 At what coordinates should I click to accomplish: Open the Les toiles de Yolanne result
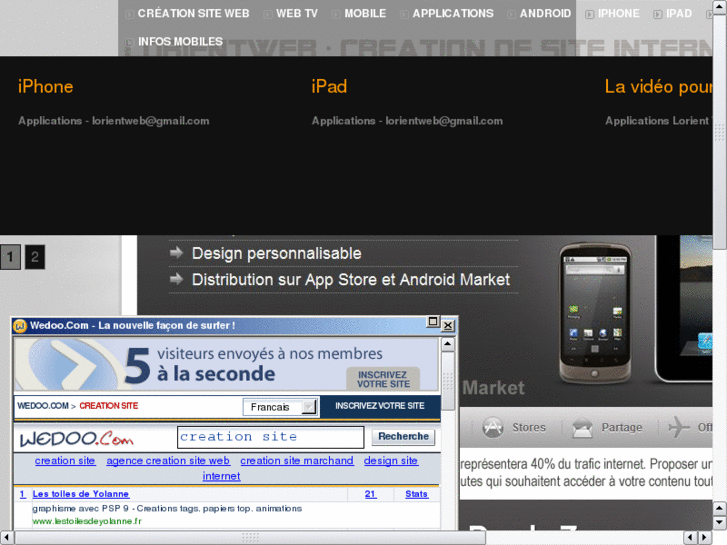tap(81, 494)
